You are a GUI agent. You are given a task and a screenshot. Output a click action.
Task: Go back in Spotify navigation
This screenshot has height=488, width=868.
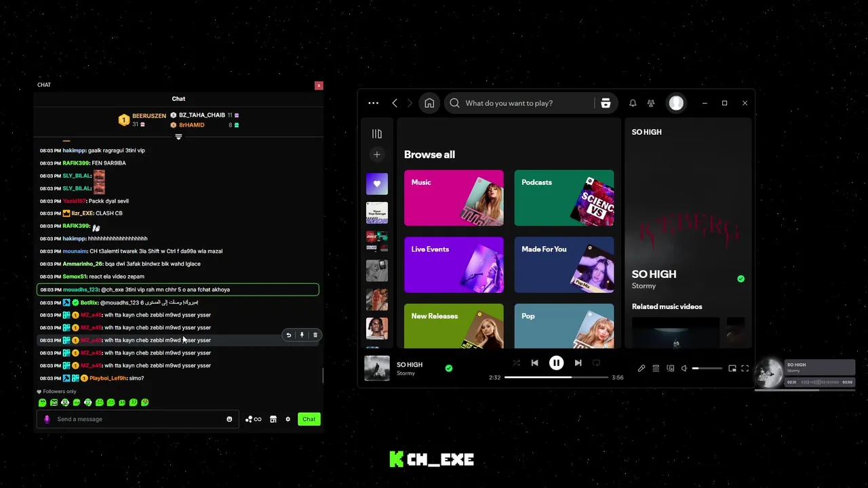pyautogui.click(x=395, y=103)
